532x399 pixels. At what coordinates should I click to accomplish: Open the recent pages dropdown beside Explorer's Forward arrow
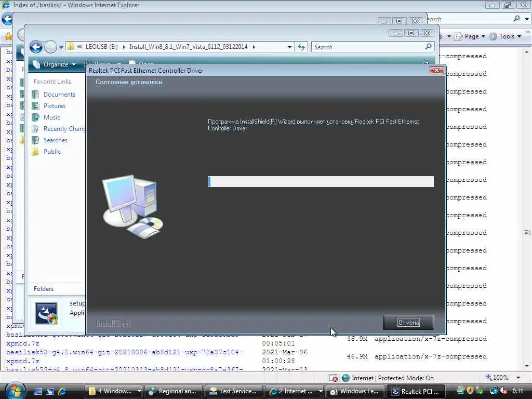61,47
